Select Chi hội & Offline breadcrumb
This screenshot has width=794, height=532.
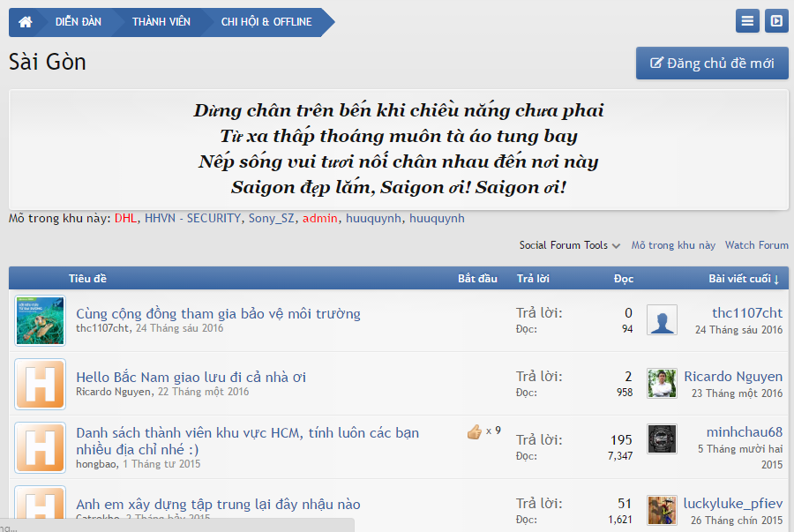pos(266,22)
